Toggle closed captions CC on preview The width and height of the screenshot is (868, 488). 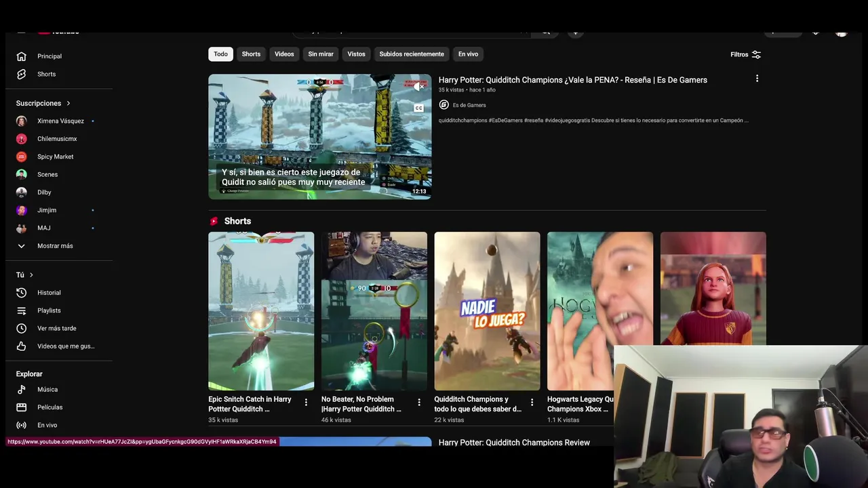click(x=419, y=108)
